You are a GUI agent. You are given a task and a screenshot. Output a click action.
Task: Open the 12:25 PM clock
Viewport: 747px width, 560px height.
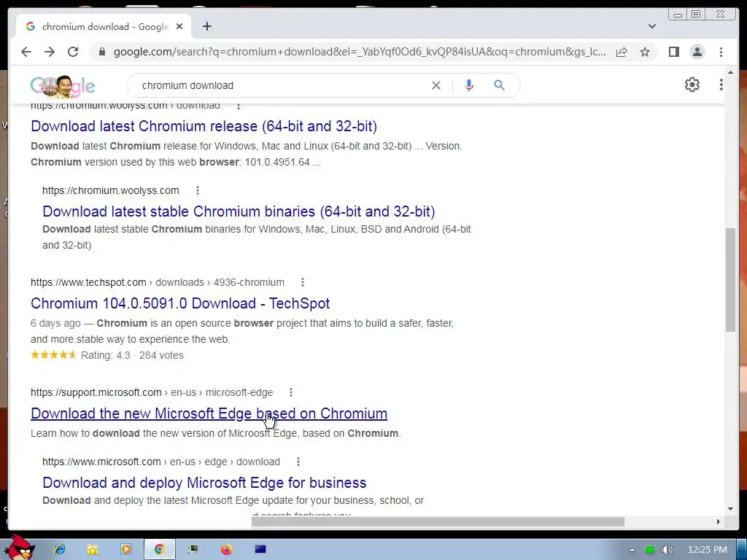pos(708,550)
